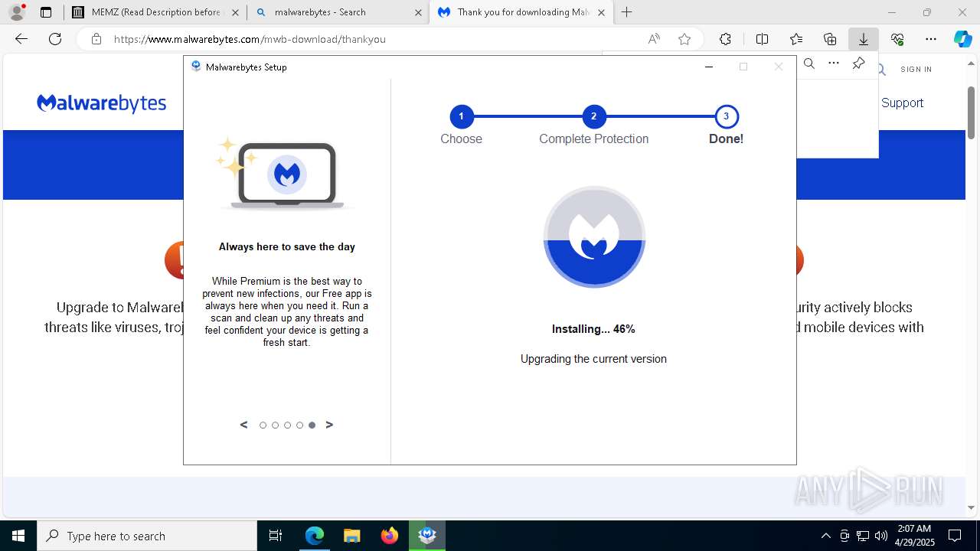
Task: Select the fifth carousel dot
Action: (x=312, y=425)
